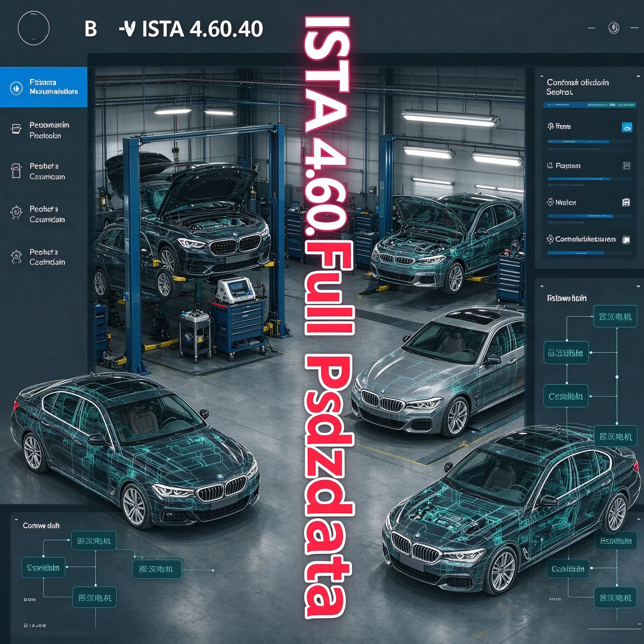Click the circular logo in the header
Screen dimensions: 644x644
(x=34, y=28)
